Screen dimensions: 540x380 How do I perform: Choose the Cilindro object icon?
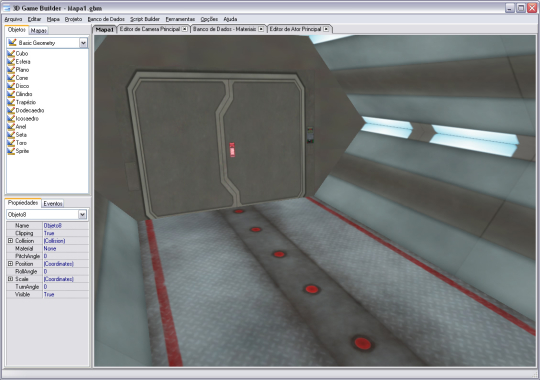tap(11, 94)
